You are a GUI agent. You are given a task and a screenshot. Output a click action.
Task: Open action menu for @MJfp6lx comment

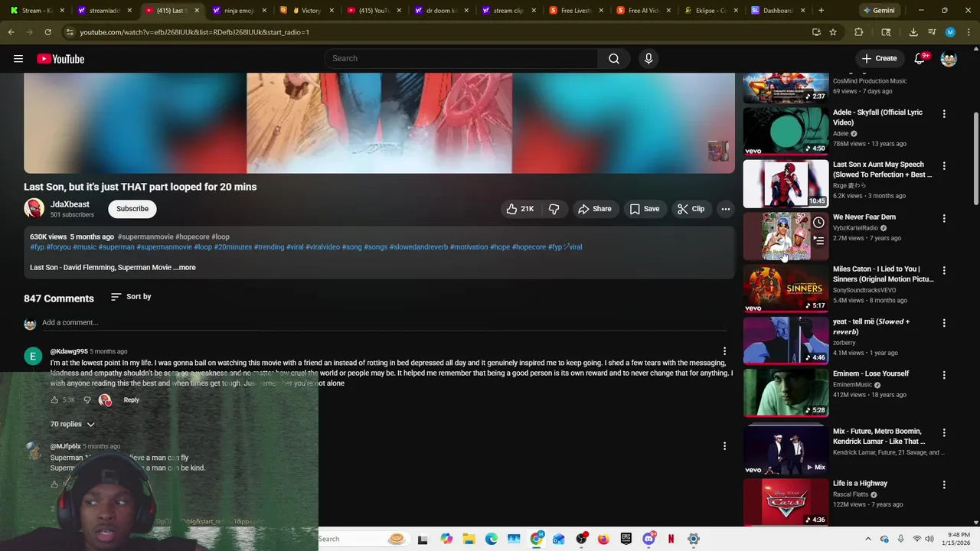point(724,446)
